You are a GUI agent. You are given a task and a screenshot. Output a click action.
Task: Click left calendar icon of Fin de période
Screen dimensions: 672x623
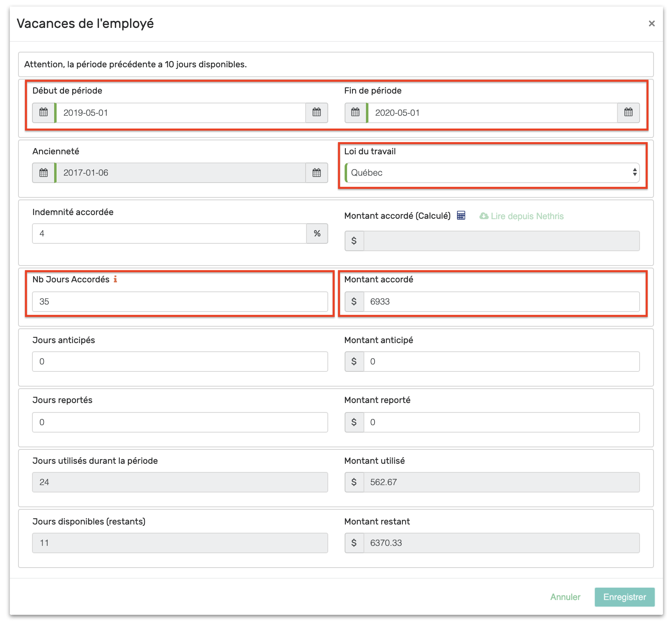tap(355, 112)
